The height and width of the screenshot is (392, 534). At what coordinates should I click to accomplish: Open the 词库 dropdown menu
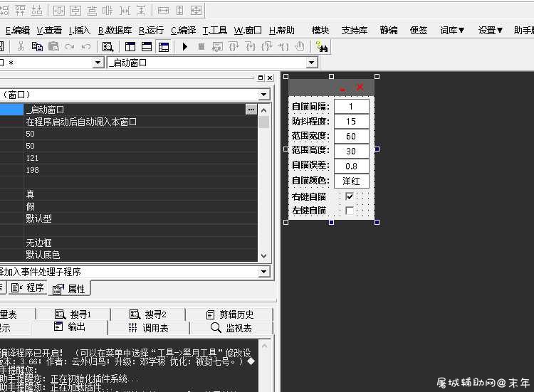452,31
